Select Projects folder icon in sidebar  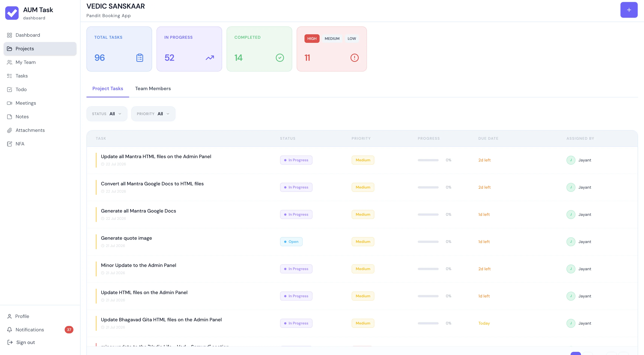tap(10, 49)
